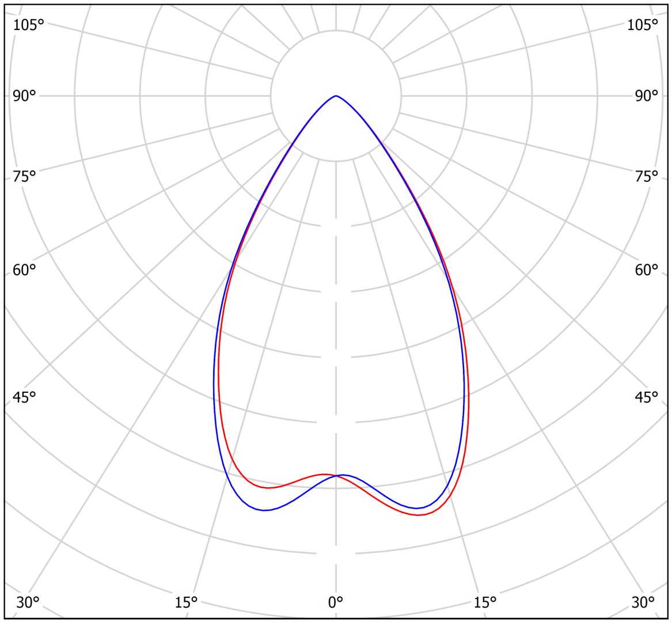Pick the 60° label on the left
This screenshot has width=672, height=622.
24,270
